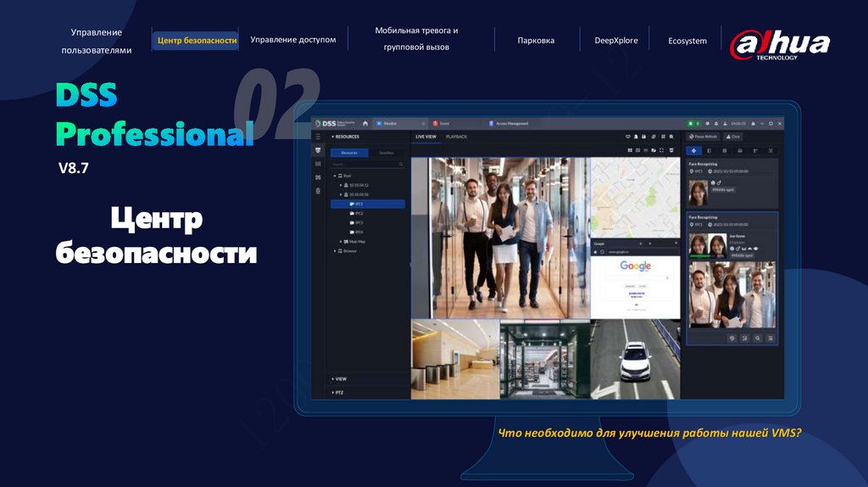This screenshot has height=487, width=868.
Task: Select the crossed-lines filter icon in event panel
Action: (x=771, y=151)
